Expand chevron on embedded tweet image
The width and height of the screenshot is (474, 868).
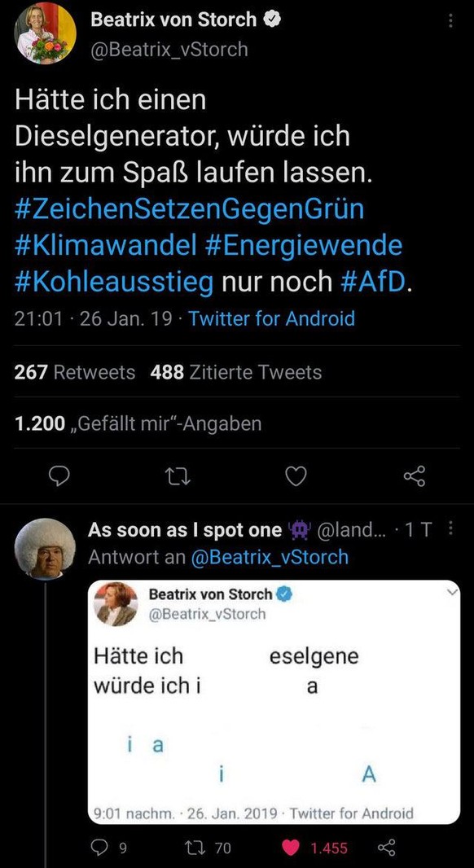[452, 592]
